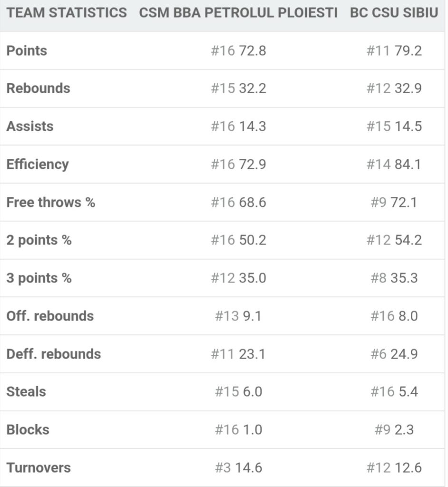Select Sibiu's #14 84.1 efficiency value

pos(394,164)
